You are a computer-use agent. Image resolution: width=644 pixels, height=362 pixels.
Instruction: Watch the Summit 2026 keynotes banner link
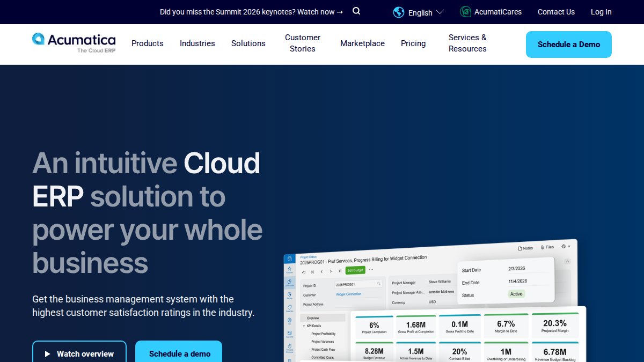(251, 12)
